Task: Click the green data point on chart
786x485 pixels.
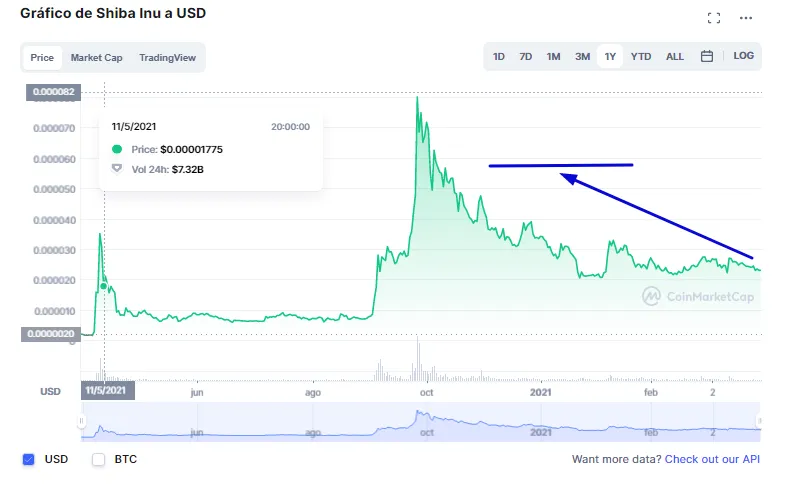Action: pos(104,286)
